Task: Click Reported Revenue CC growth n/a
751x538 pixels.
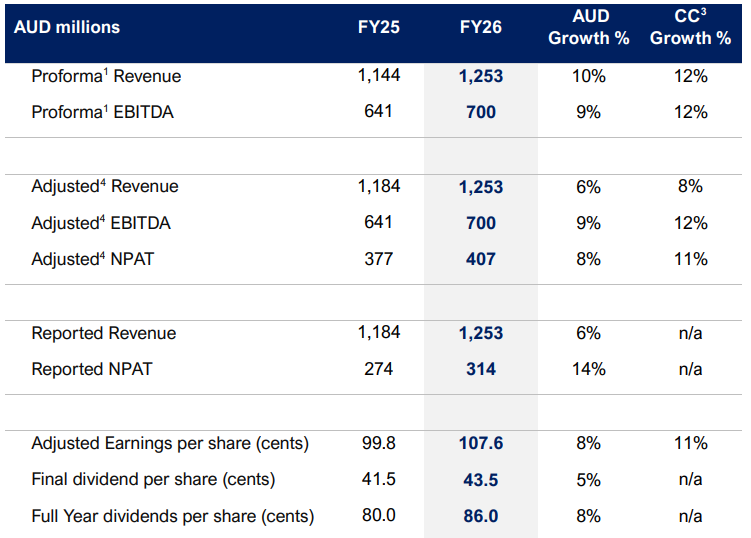Action: tap(690, 333)
